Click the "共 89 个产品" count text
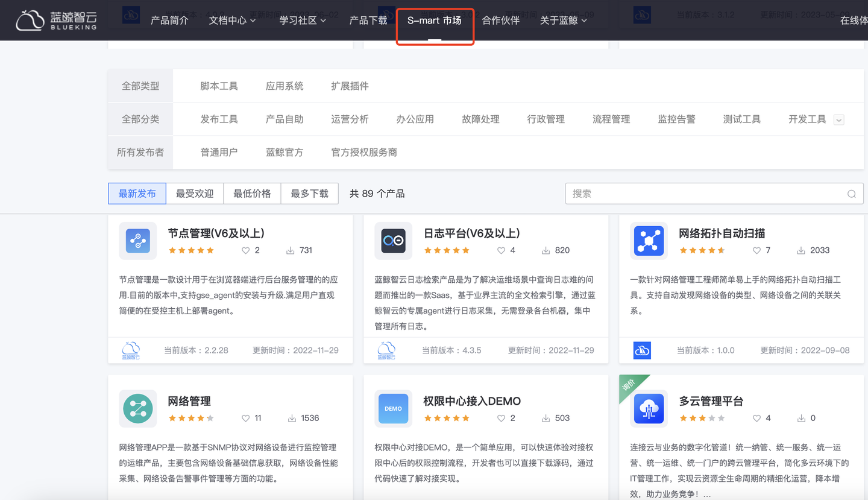 377,194
